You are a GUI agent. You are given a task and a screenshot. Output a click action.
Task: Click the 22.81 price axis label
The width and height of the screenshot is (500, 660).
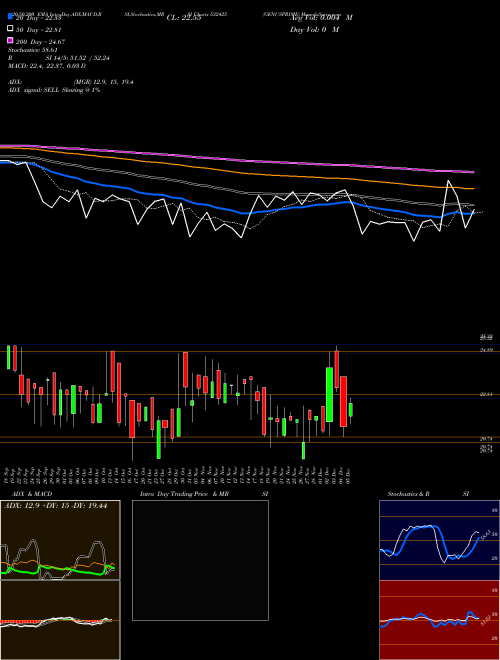click(x=487, y=394)
